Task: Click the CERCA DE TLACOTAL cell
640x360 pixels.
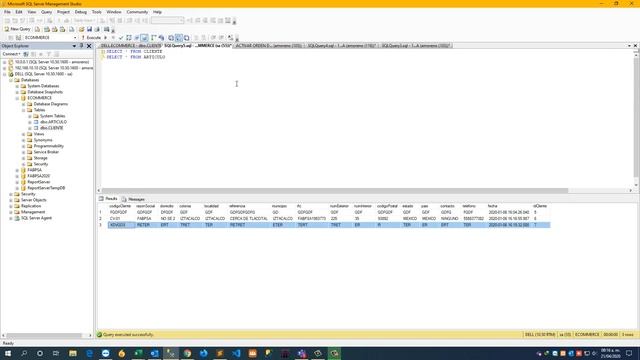Action: pyautogui.click(x=249, y=219)
